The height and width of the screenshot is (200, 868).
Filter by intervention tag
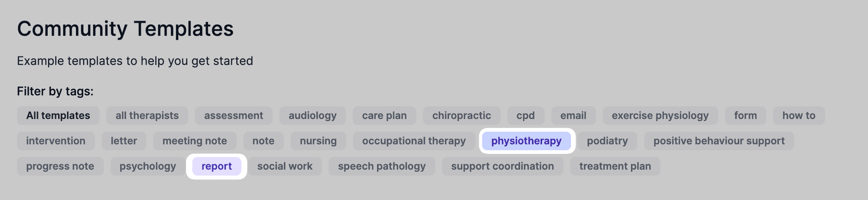(x=56, y=141)
